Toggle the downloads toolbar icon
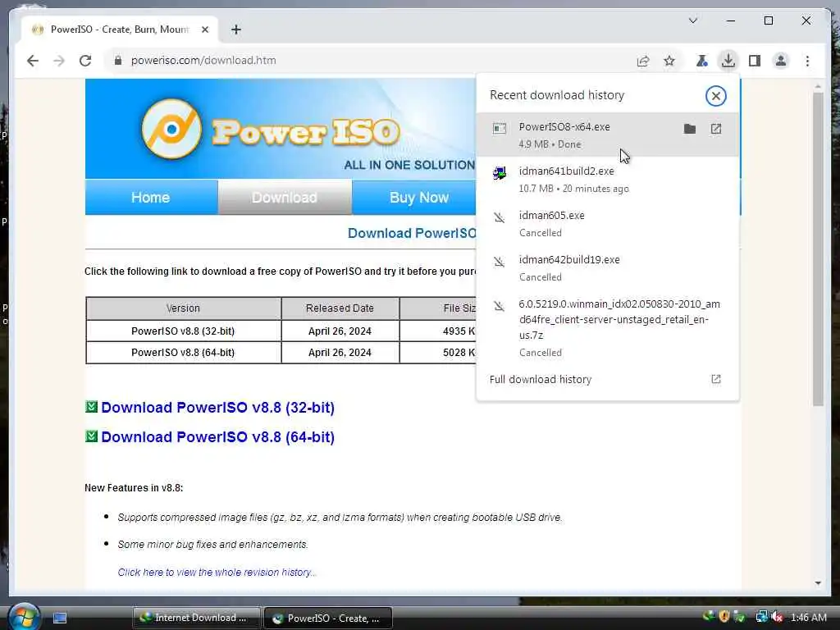Screen dimensions: 840x630 [x=728, y=60]
